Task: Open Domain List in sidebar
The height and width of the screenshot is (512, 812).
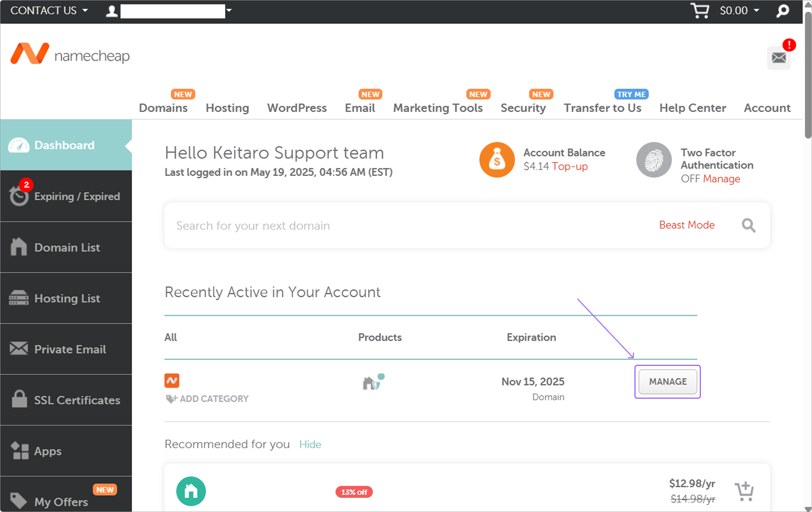Action: click(x=66, y=248)
